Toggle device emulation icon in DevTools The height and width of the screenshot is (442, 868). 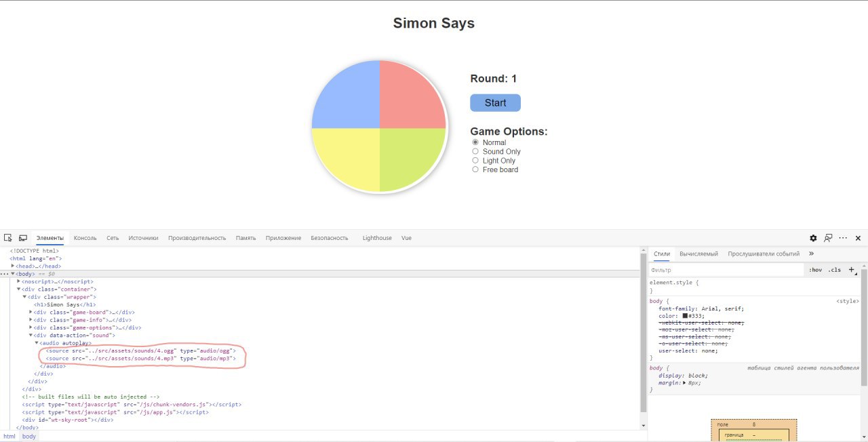pyautogui.click(x=22, y=238)
